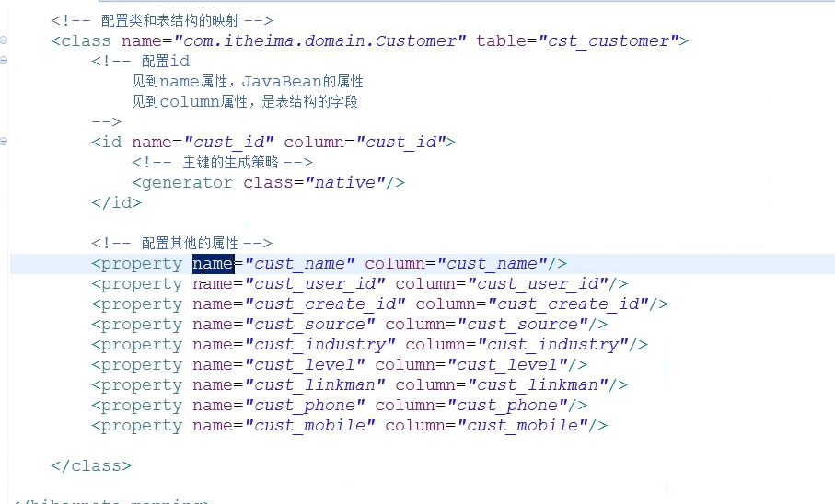Click the column value "cust_name"
Screen dimensions: 835x504
pos(492,263)
